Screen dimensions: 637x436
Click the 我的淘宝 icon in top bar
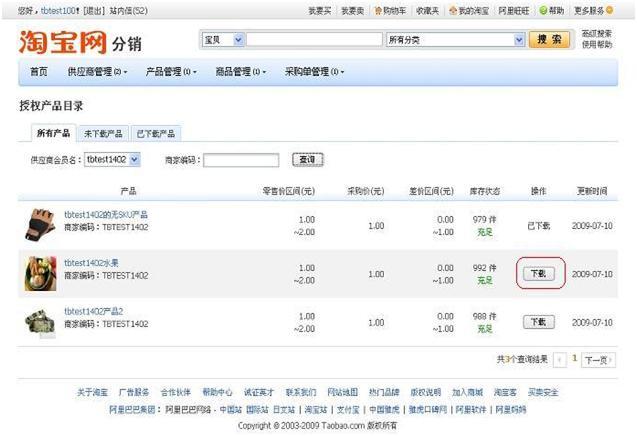[453, 11]
